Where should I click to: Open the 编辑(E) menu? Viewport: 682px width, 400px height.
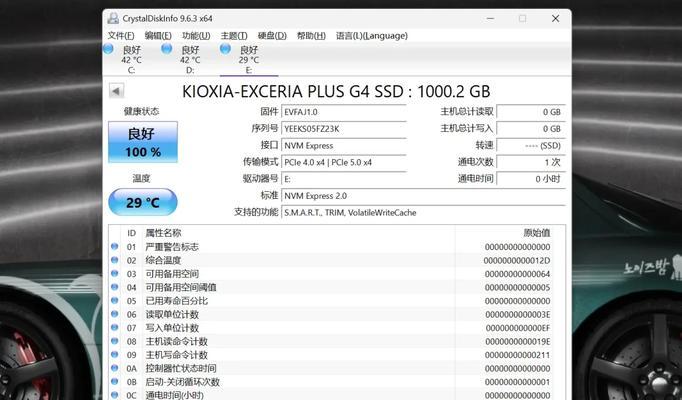click(158, 36)
